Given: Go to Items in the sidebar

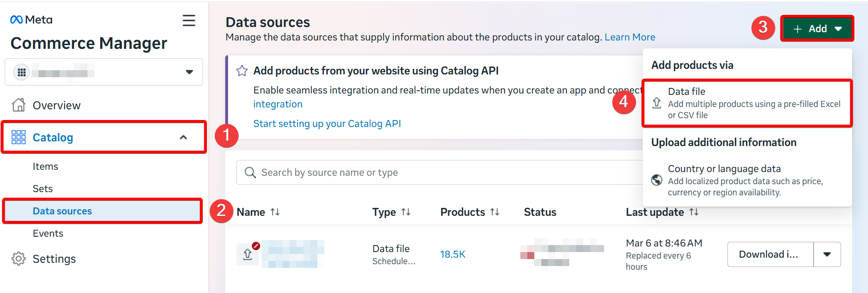Looking at the screenshot, I should click(x=46, y=166).
